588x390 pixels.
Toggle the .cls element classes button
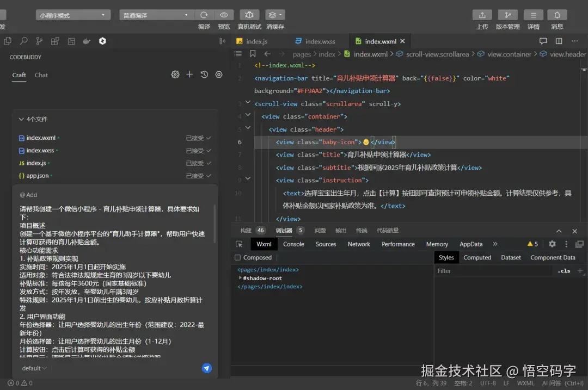point(564,271)
